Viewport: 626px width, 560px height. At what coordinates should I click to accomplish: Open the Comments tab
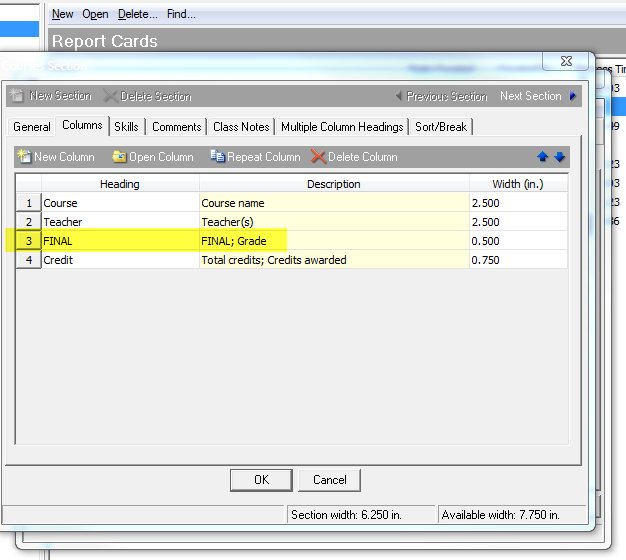click(x=176, y=127)
